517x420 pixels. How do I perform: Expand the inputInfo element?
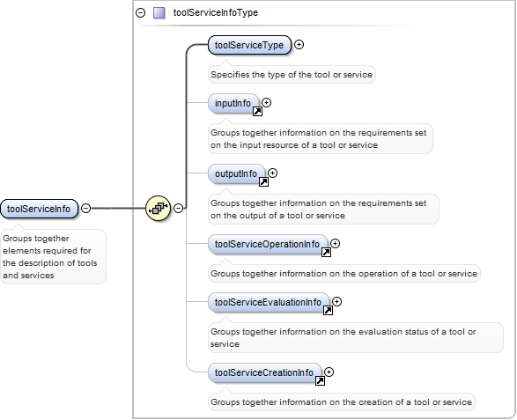266,102
